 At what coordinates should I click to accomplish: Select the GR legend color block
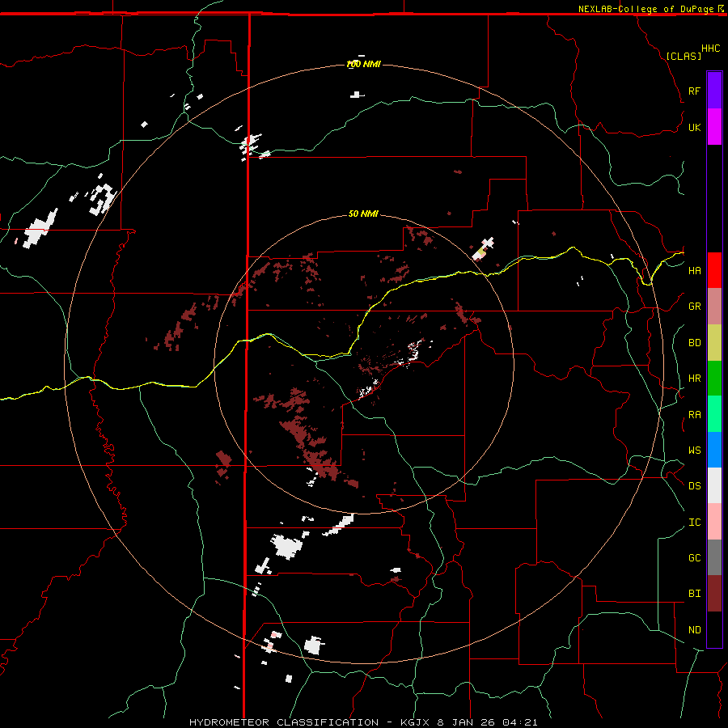tap(714, 306)
